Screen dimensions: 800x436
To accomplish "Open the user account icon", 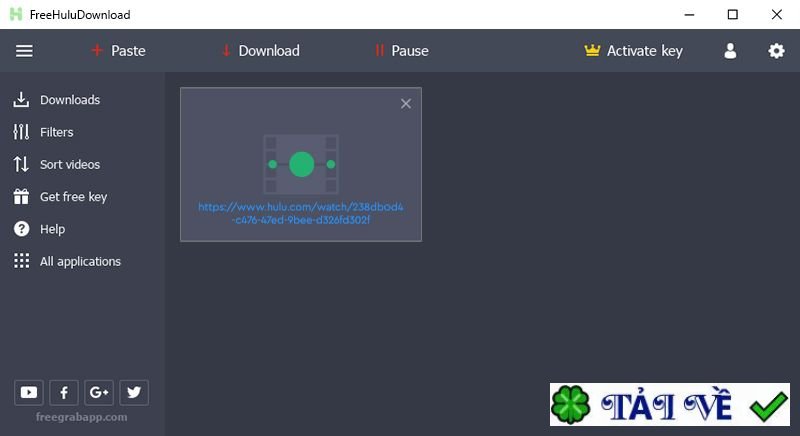I will pos(730,51).
